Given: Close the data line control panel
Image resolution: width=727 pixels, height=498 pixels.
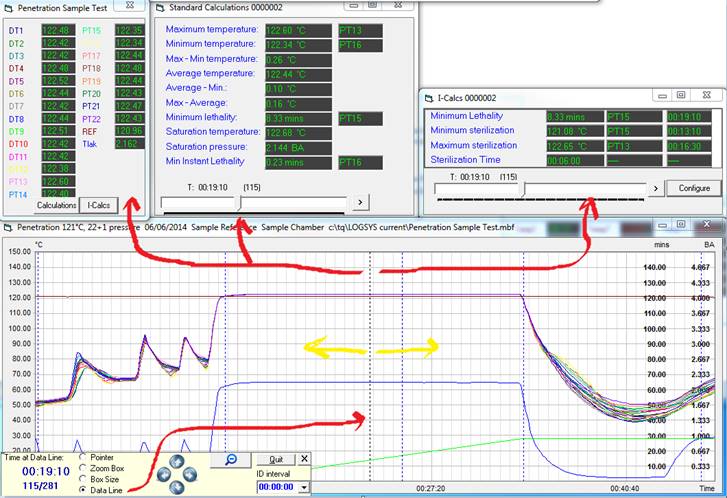Looking at the screenshot, I should [x=305, y=459].
